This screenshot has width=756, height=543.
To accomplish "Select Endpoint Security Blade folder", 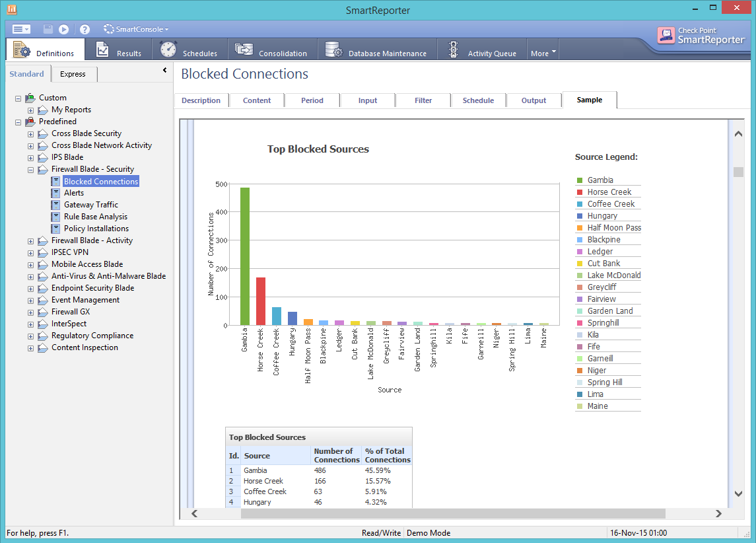I will (x=92, y=288).
